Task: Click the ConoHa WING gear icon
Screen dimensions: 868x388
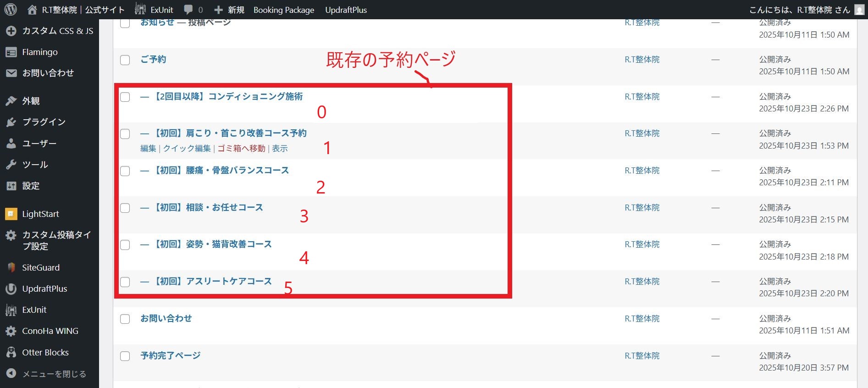Action: (x=11, y=331)
